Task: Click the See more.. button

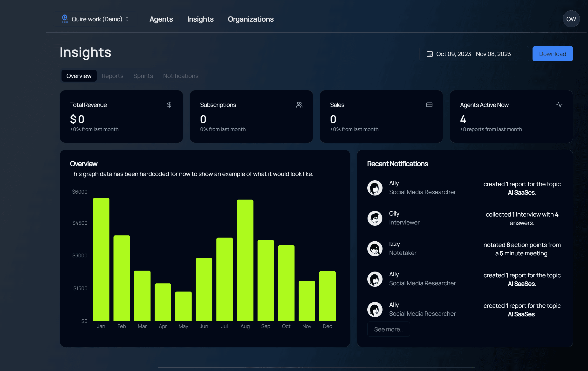Action: (x=388, y=329)
